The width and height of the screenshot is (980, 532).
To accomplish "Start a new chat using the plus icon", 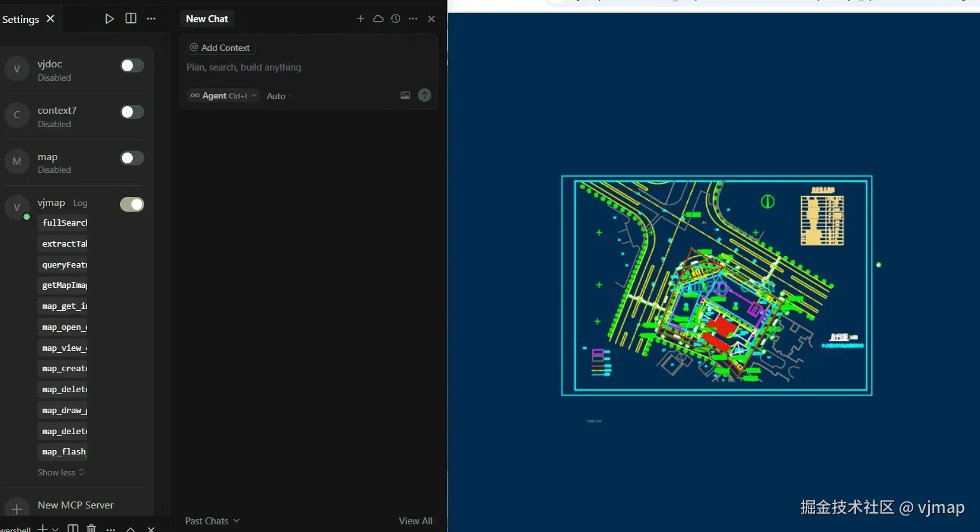I will pyautogui.click(x=360, y=18).
